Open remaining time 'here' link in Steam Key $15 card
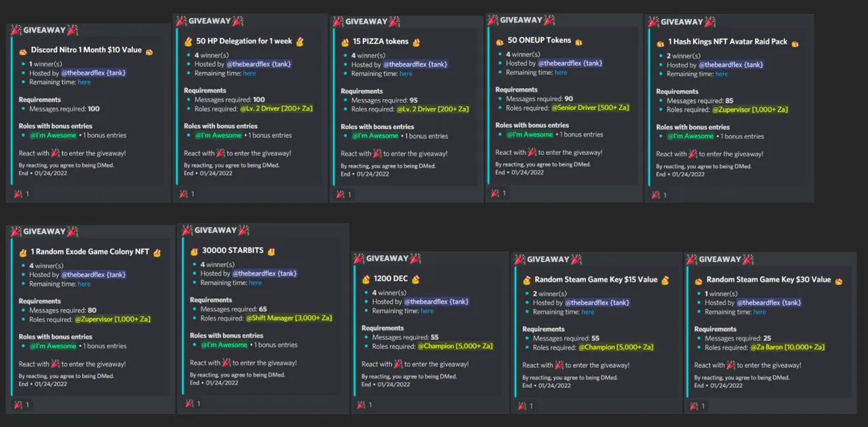868x427 pixels. pyautogui.click(x=587, y=312)
